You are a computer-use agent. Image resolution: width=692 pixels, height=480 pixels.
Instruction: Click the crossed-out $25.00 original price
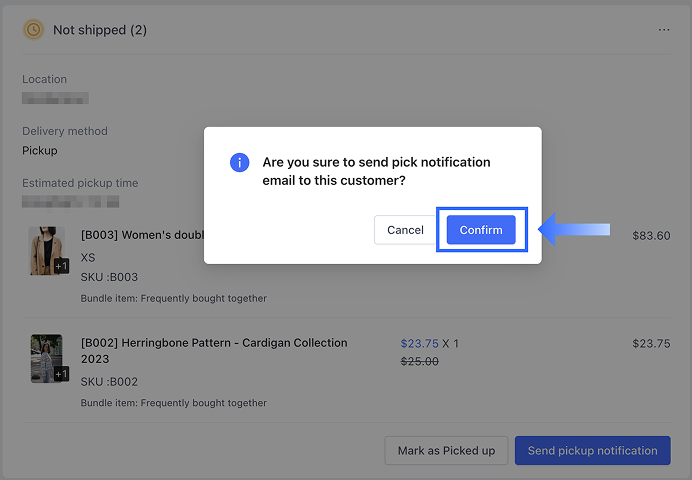pos(419,361)
